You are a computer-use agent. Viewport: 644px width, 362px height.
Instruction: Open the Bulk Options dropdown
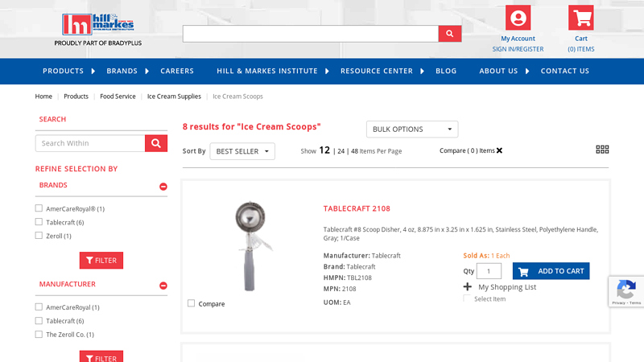412,130
